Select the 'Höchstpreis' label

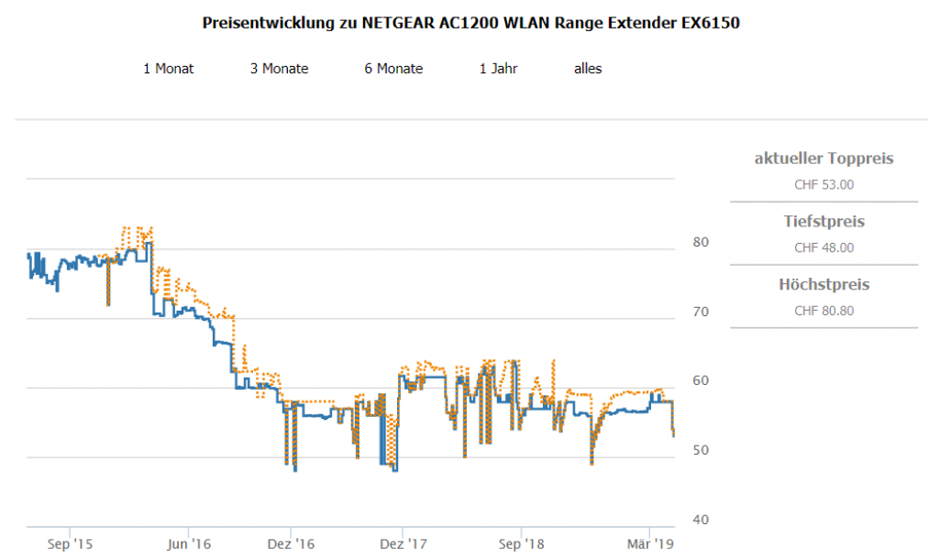823,285
